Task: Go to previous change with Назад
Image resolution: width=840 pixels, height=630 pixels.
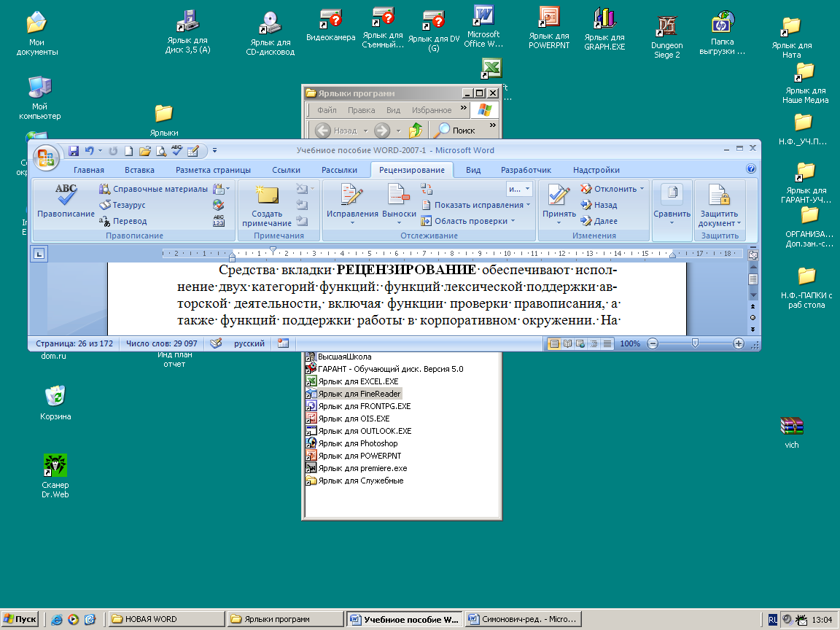Action: (599, 205)
